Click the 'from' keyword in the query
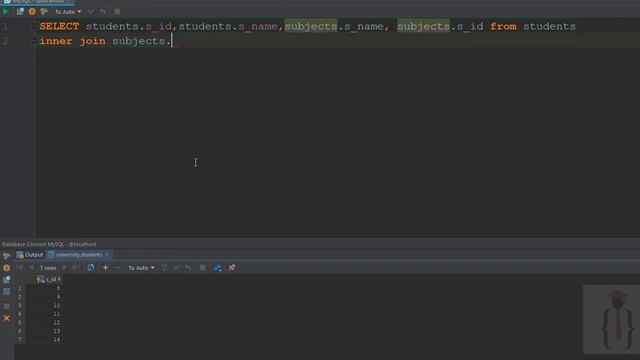The height and width of the screenshot is (360, 640). (503, 27)
